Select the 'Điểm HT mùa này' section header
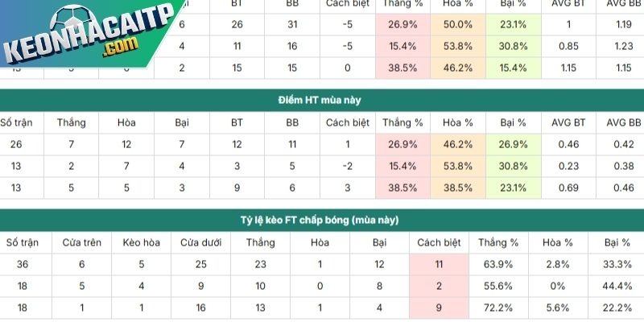Viewport: 644px width, 322px height. pyautogui.click(x=322, y=101)
